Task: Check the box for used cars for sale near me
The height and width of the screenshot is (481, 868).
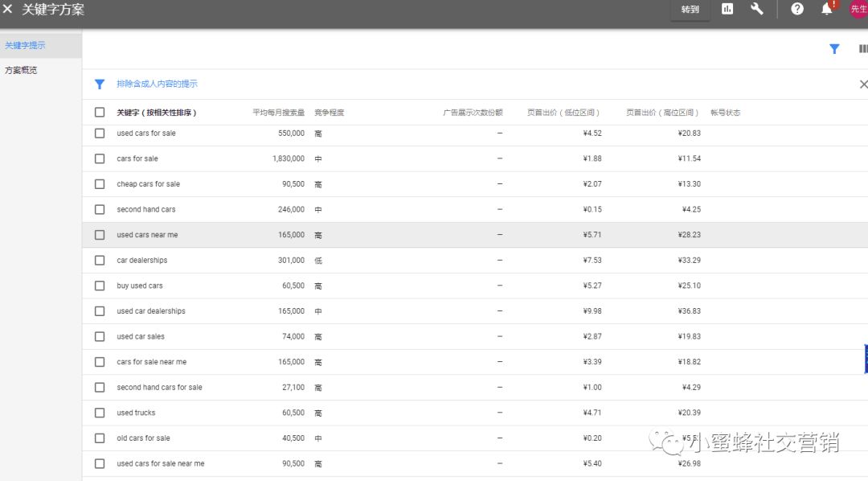Action: click(x=100, y=463)
